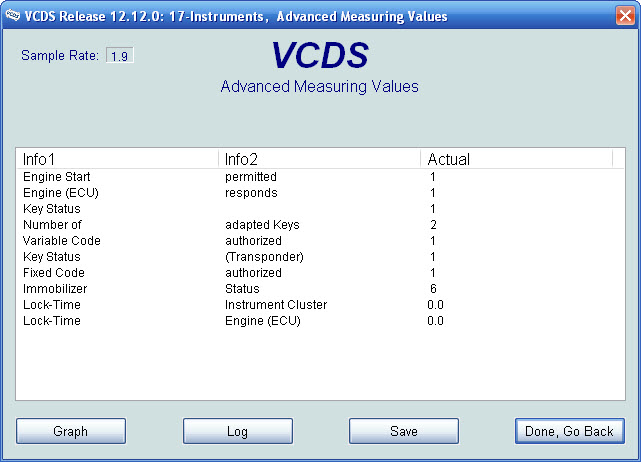The width and height of the screenshot is (641, 462).
Task: Click the 'responds' cell
Action: point(251,193)
